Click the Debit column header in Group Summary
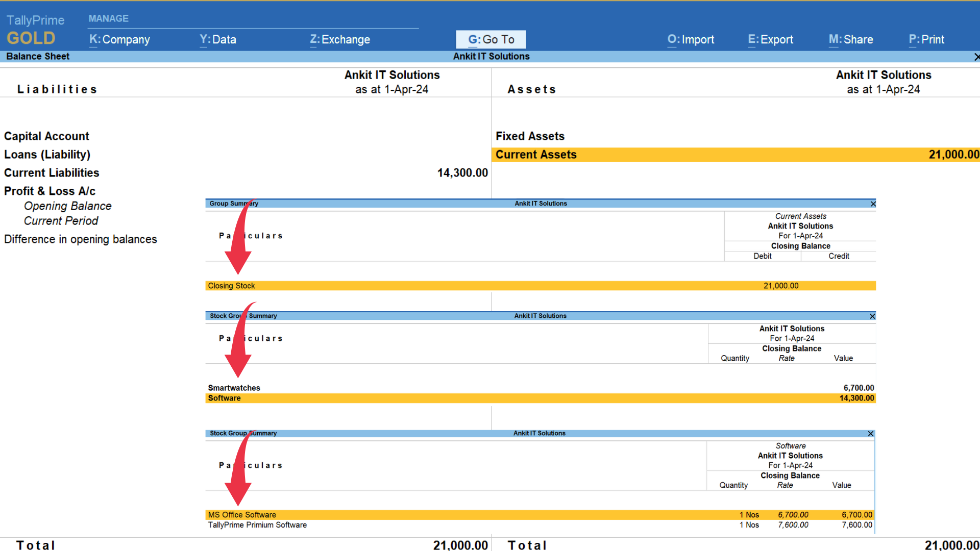 763,256
